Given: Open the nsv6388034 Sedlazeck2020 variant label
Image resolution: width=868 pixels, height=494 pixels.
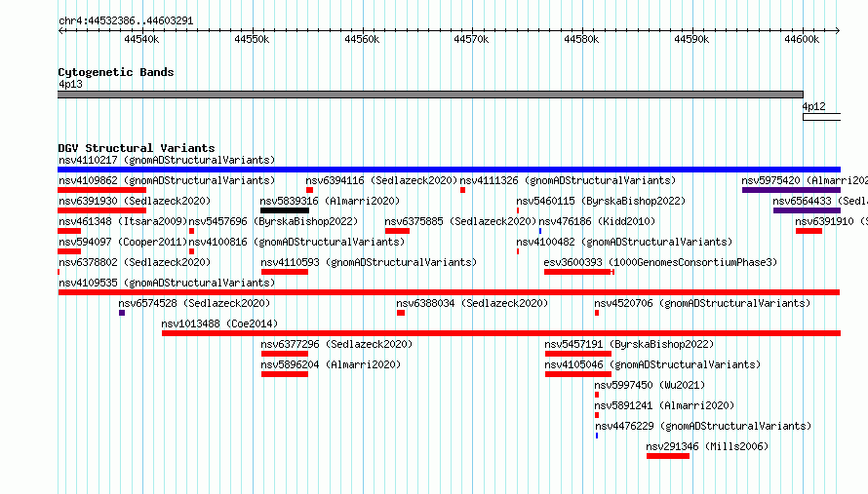Looking at the screenshot, I should tap(472, 303).
